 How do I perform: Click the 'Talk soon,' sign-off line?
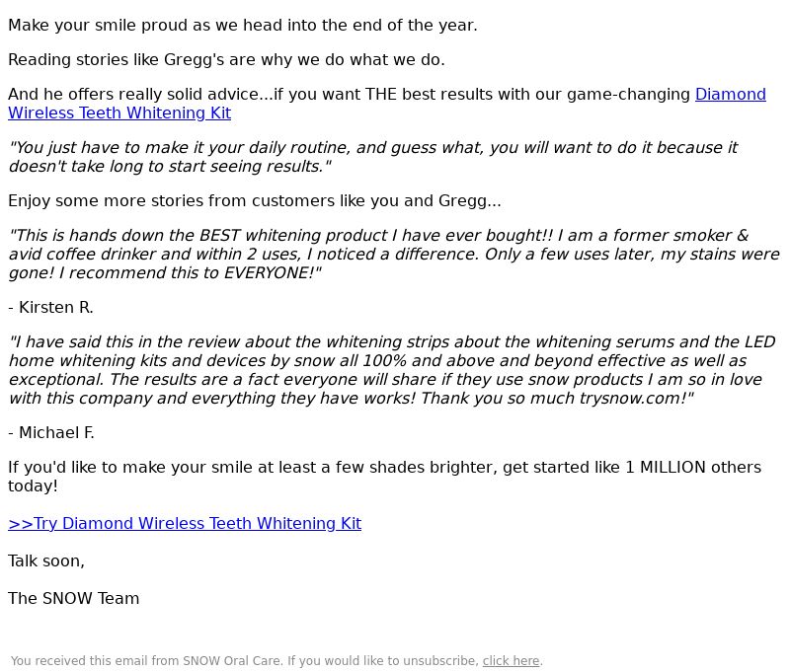pyautogui.click(x=46, y=561)
